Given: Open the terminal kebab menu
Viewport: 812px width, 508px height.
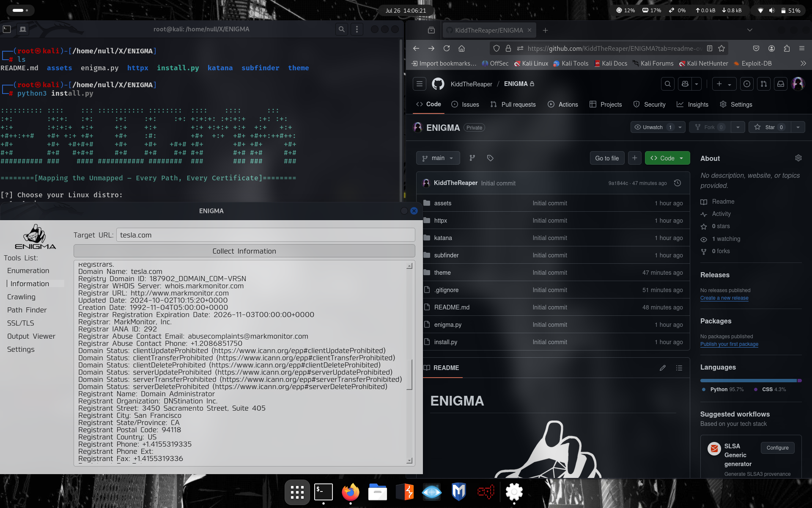Looking at the screenshot, I should 357,29.
